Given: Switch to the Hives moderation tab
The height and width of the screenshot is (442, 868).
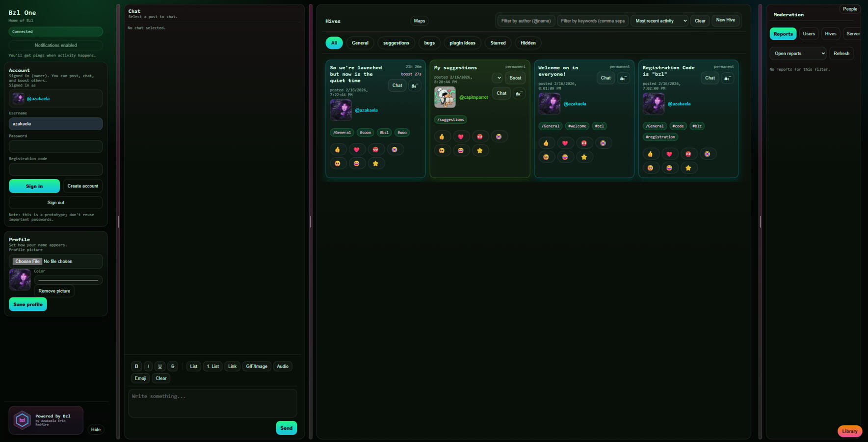Looking at the screenshot, I should coord(830,34).
